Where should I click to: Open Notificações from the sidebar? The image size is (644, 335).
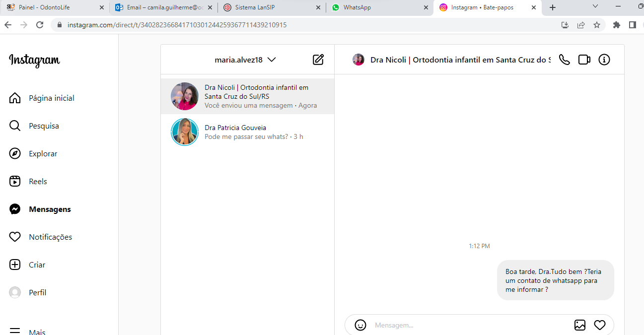50,237
